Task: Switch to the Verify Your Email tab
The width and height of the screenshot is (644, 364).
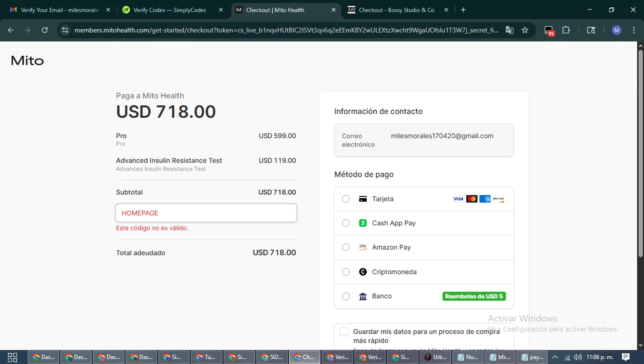Action: (60, 10)
